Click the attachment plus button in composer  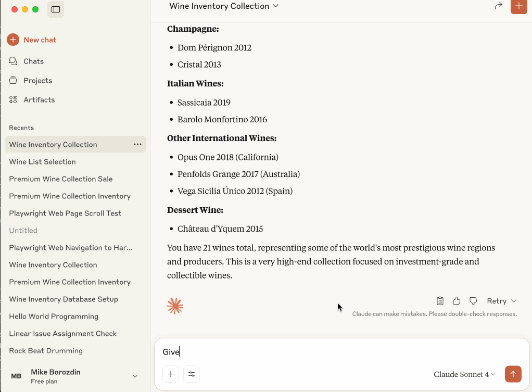tap(171, 374)
